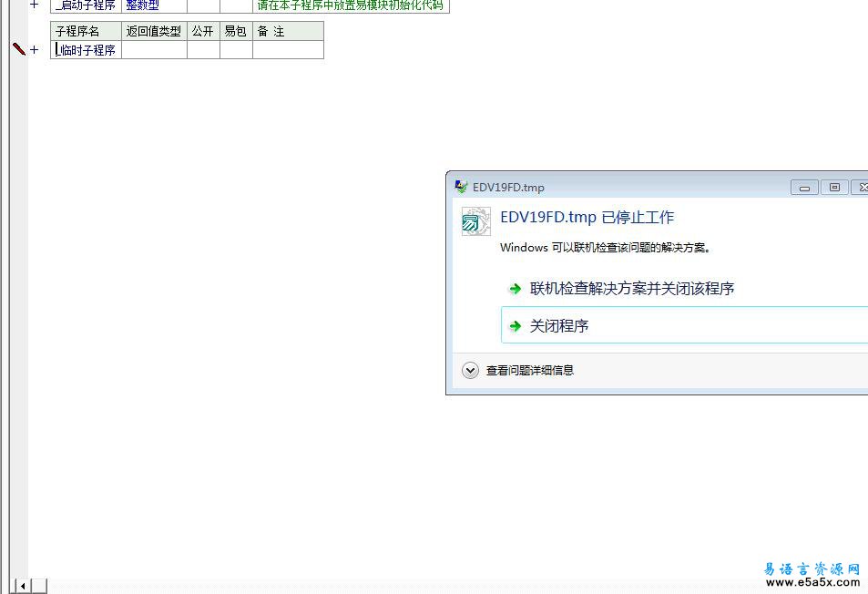Screen dimensions: 868x594
Task: Click the EDV19FD.tmp application icon in dialog
Action: click(476, 221)
